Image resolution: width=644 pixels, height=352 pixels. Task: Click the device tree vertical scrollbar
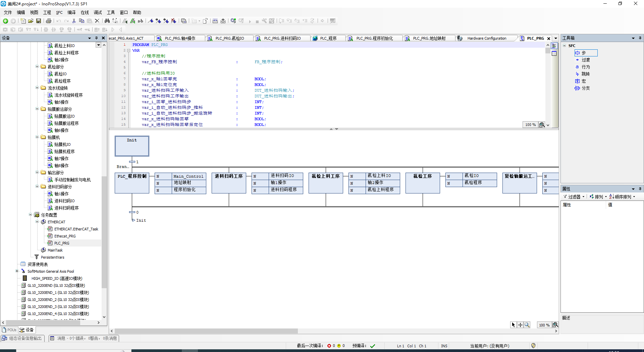pos(104,232)
